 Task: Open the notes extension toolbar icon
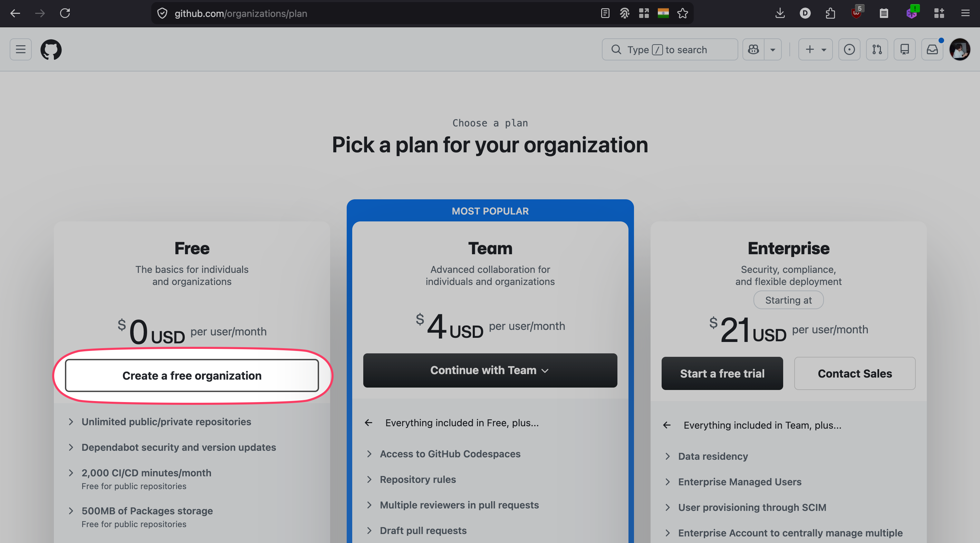tap(884, 13)
